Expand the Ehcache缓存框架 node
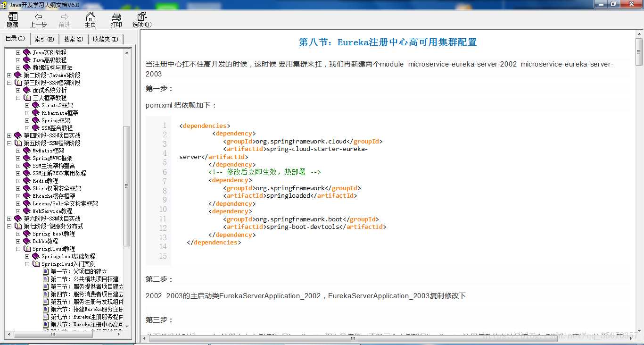Image resolution: width=644 pixels, height=345 pixels. pyautogui.click(x=18, y=196)
